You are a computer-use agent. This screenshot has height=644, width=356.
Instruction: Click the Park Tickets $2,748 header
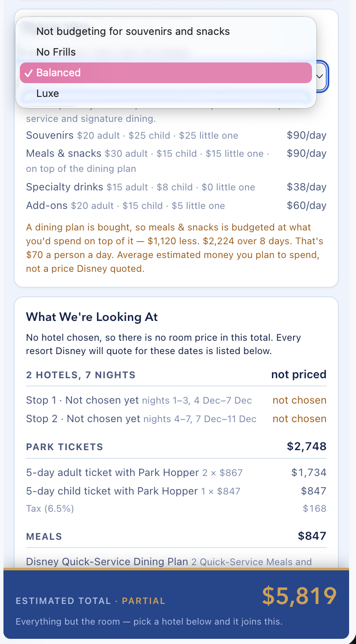pos(176,447)
